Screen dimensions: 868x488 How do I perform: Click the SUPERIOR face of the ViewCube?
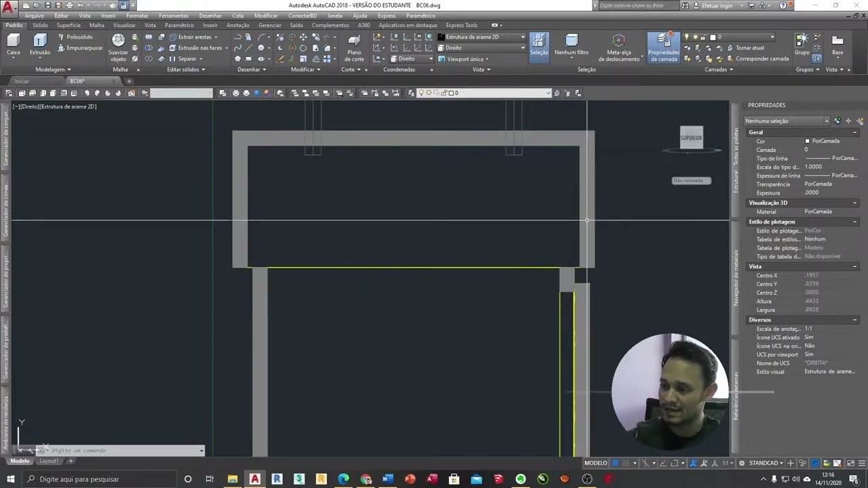coord(691,138)
